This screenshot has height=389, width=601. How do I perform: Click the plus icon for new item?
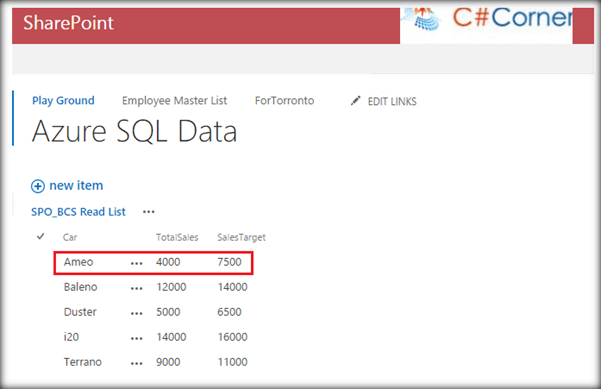[38, 186]
